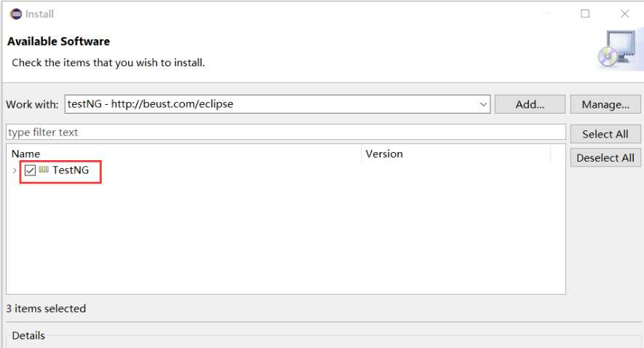Focus the type filter text box
Viewport: 644px width, 348px height.
[x=286, y=133]
